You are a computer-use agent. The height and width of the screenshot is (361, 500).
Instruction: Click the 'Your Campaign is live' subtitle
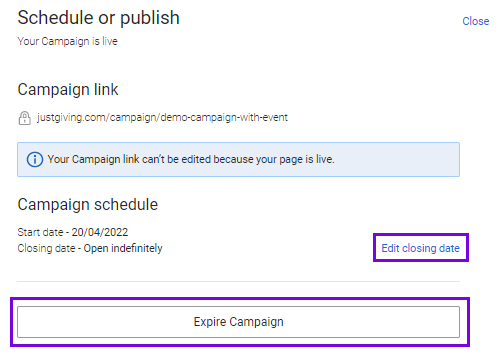click(67, 41)
